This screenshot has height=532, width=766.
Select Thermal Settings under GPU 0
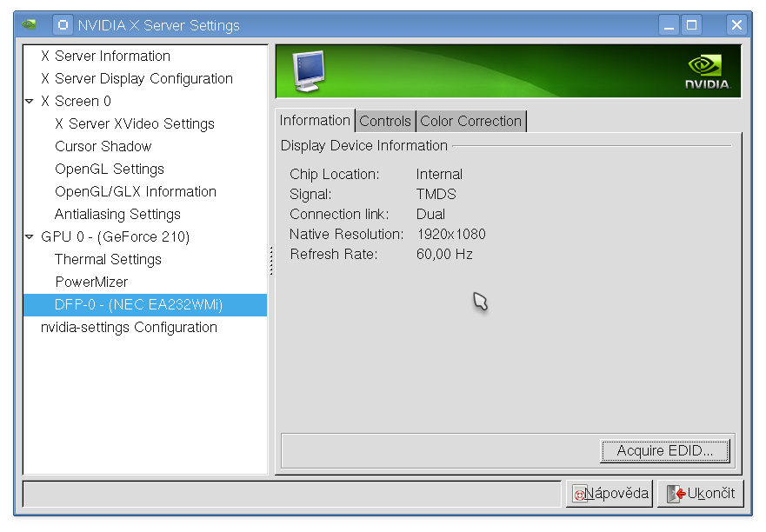(108, 259)
